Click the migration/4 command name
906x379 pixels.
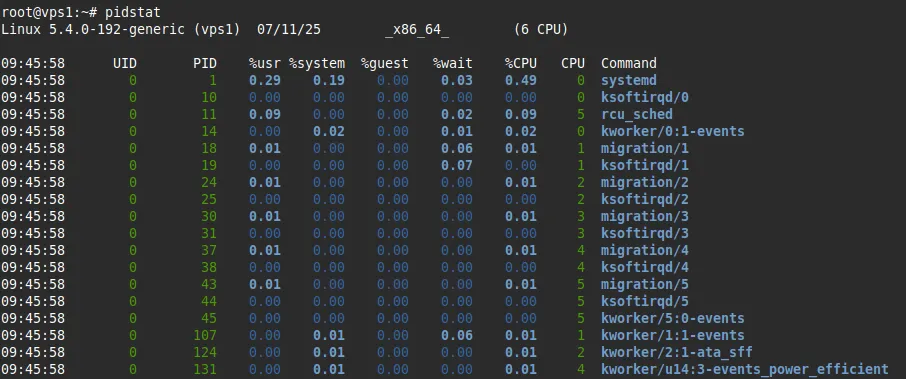pyautogui.click(x=645, y=251)
